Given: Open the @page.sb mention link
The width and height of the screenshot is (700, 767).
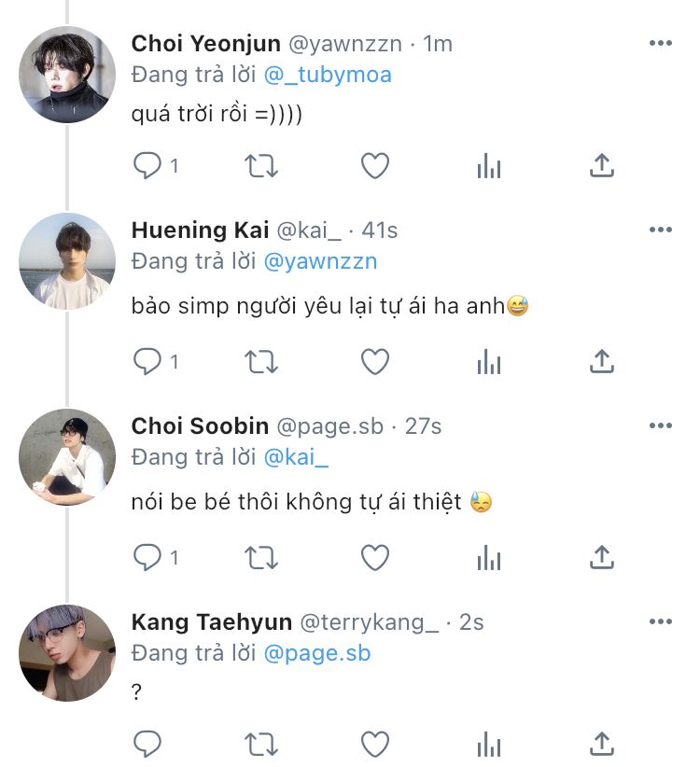Looking at the screenshot, I should [x=317, y=653].
